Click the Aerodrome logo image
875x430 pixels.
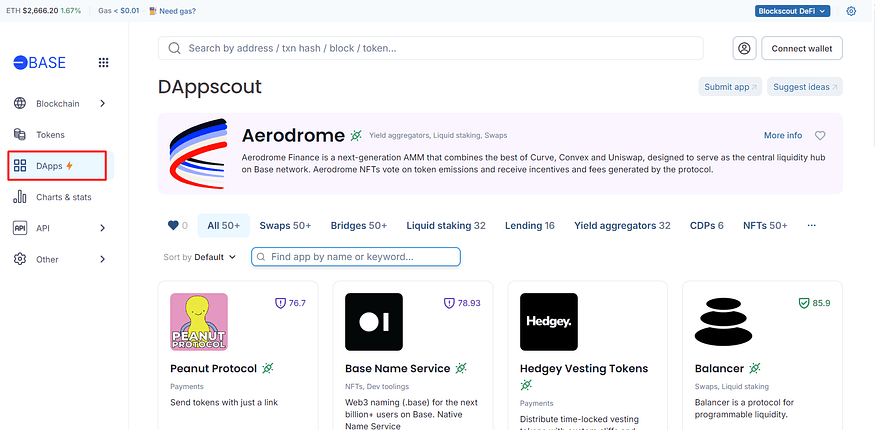pos(198,153)
